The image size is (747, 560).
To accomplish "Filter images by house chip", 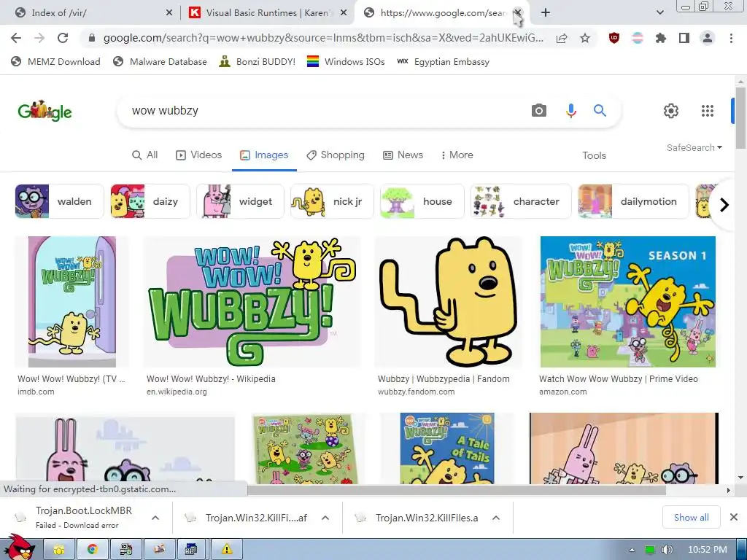I will click(x=422, y=201).
